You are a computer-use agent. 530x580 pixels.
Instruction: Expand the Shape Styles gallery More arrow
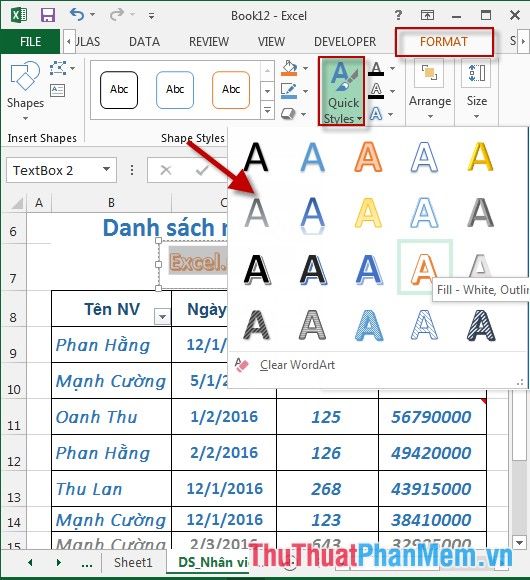point(267,110)
